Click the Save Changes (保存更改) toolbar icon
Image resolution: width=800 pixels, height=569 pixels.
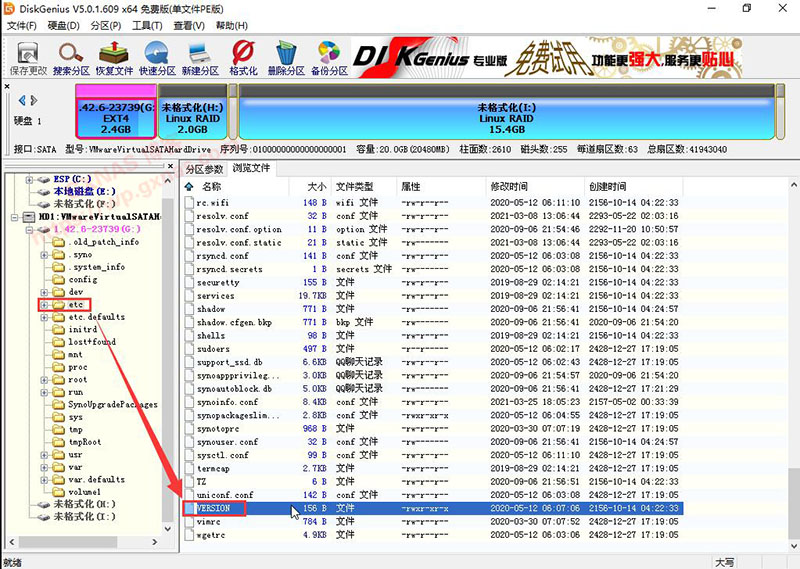click(x=28, y=58)
